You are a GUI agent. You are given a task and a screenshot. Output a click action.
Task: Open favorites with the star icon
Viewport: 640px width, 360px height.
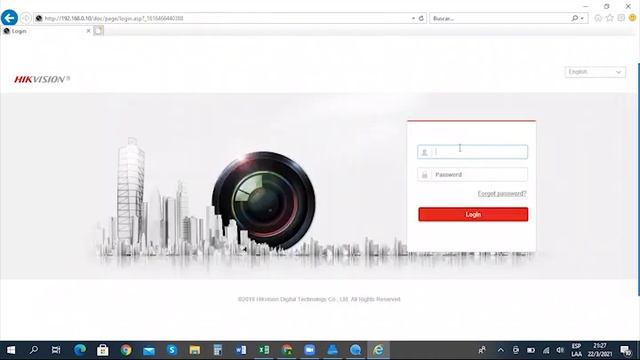coord(610,18)
